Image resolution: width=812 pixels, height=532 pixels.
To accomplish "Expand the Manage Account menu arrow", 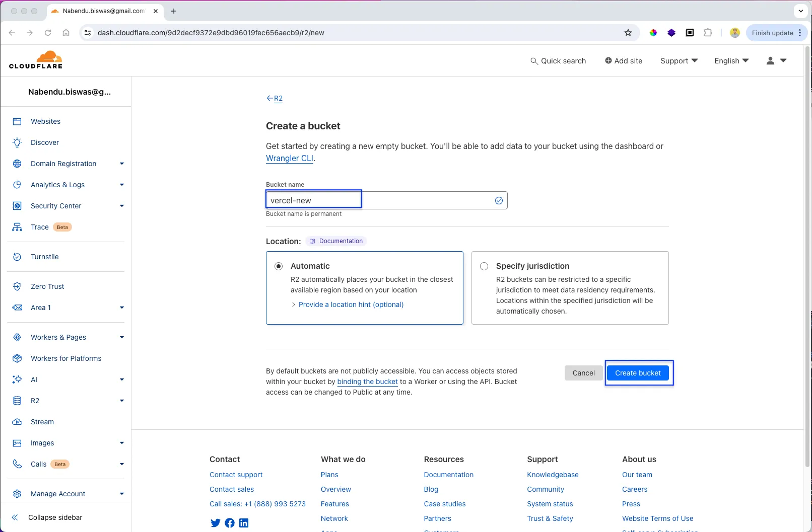I will coord(122,494).
